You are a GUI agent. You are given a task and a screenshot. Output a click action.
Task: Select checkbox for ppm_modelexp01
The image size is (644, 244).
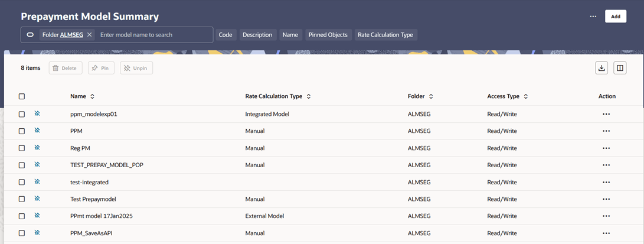pos(22,114)
